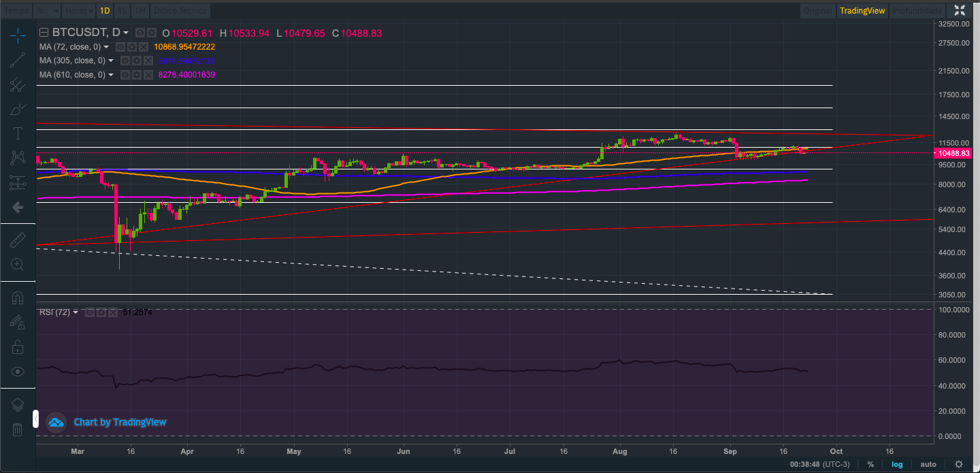980x473 pixels.
Task: Exit fullscreen with the shrink arrows icon
Action: (x=960, y=10)
